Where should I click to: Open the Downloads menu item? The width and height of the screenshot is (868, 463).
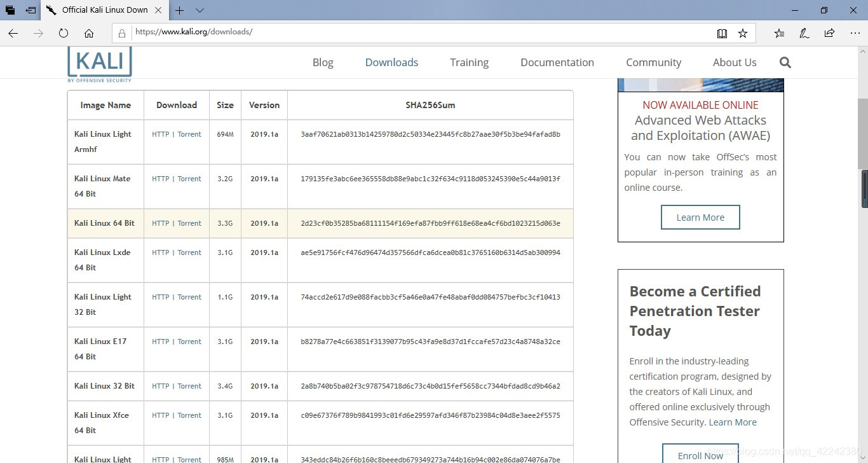391,62
